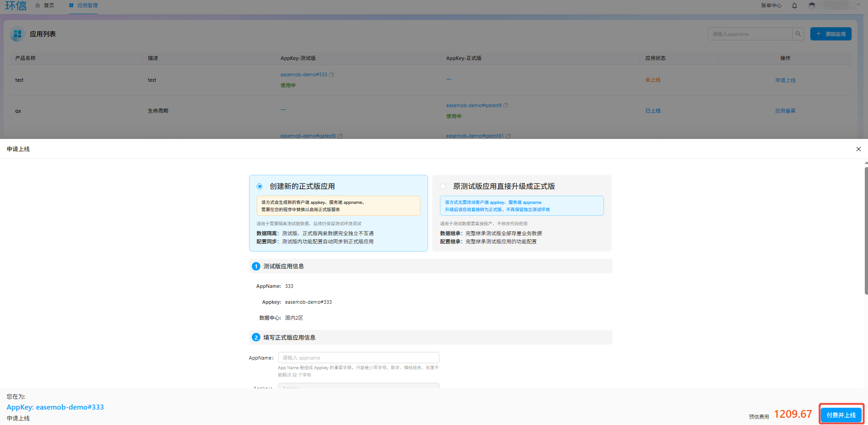
Task: Click the notification bell icon
Action: 794,5
